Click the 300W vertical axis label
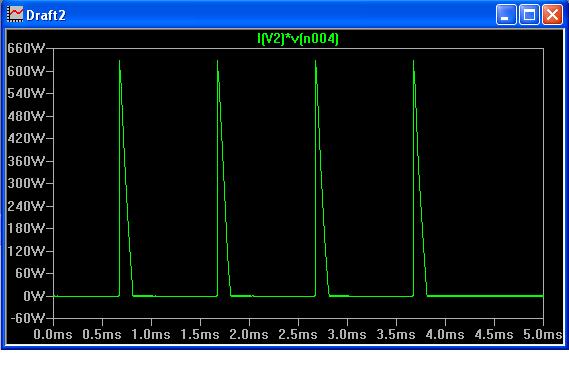The width and height of the screenshot is (569, 384). pos(26,183)
